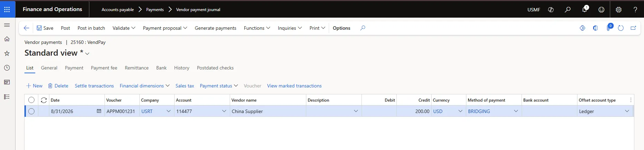Search actions with magnifier beside Options
Viewport: 644px width, 150px height.
(363, 28)
